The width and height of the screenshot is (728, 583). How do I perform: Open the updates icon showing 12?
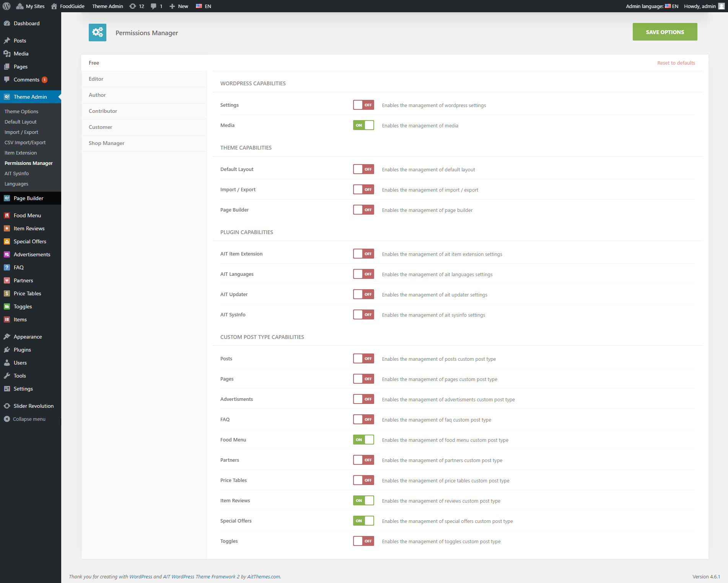[133, 6]
